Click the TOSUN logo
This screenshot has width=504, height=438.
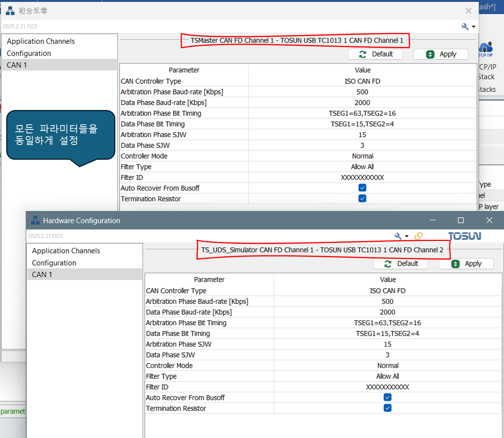(465, 236)
